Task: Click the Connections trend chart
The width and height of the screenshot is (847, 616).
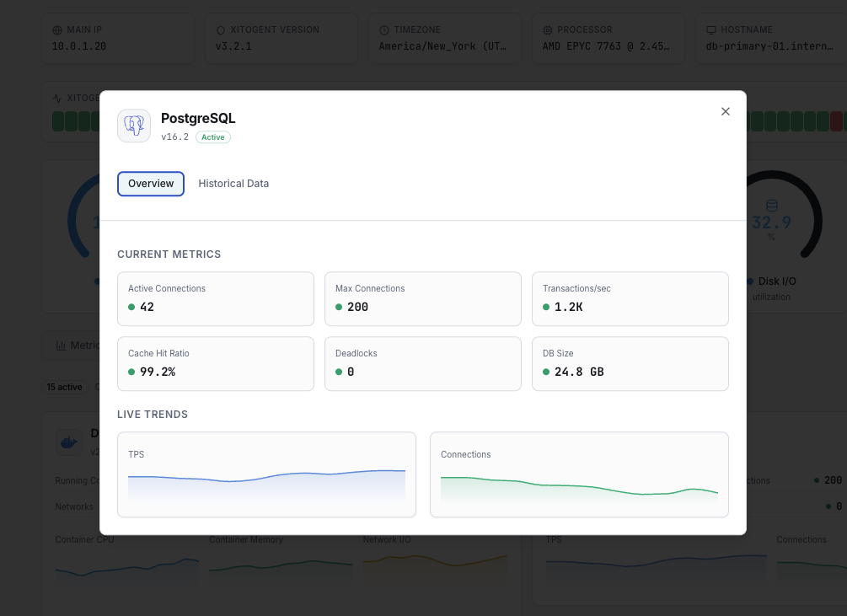Action: [579, 474]
